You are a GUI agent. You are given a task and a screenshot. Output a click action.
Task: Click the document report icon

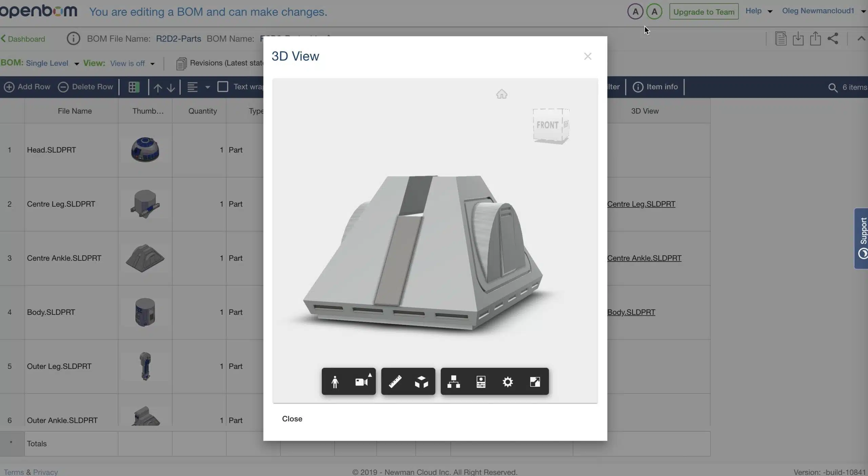click(781, 38)
